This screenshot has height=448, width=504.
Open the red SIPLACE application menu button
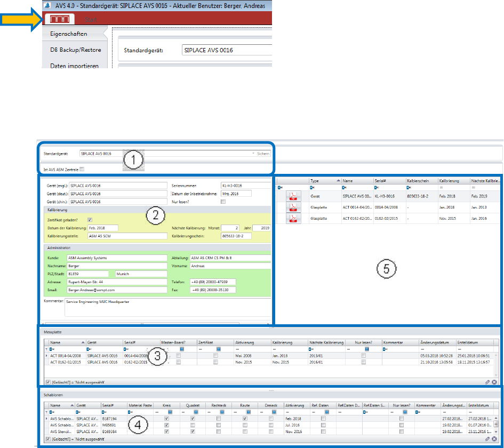pyautogui.click(x=59, y=19)
